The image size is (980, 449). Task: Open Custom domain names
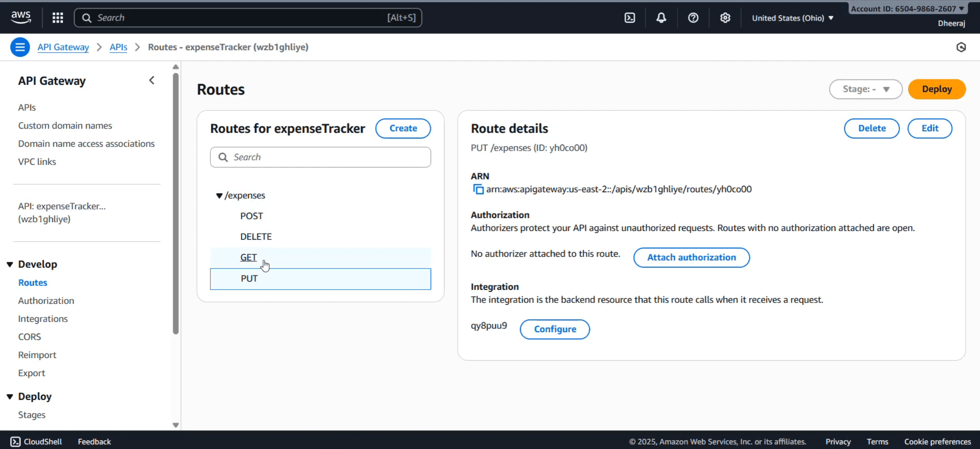point(65,126)
